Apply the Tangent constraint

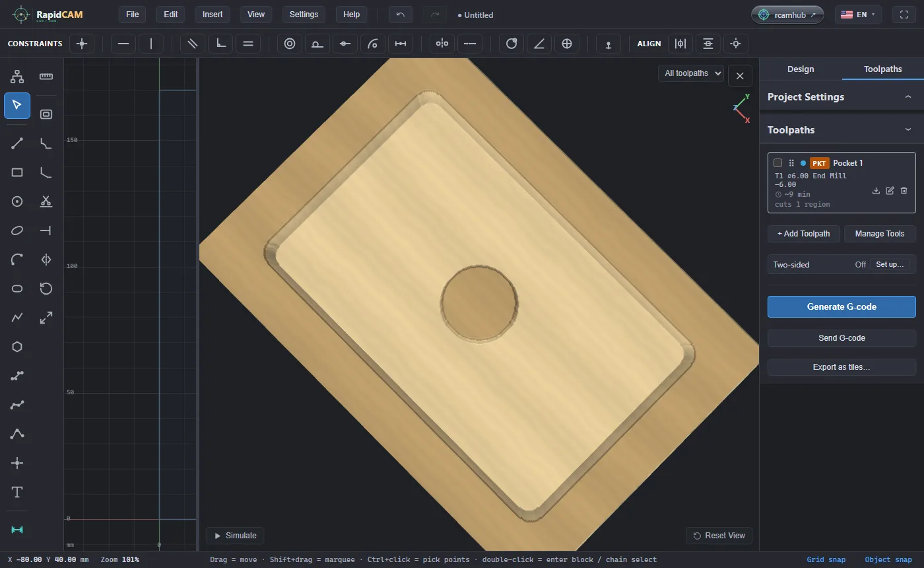[x=317, y=44]
